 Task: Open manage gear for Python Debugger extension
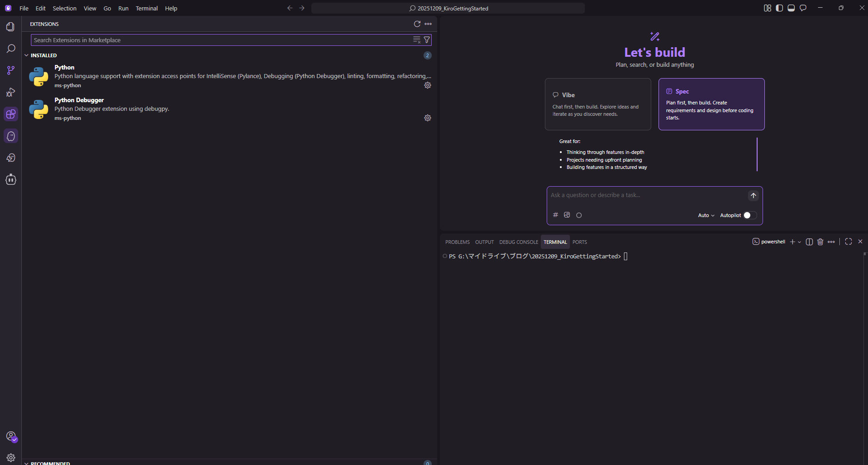[427, 118]
